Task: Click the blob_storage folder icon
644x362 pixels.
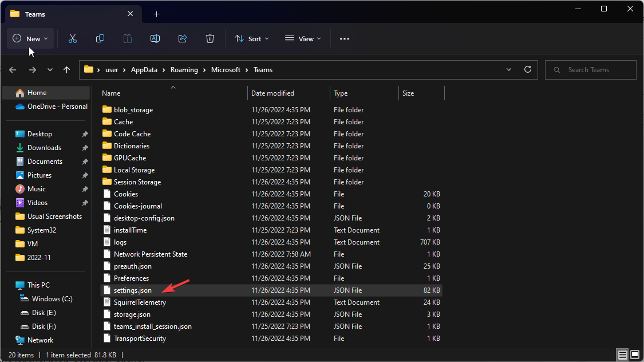Action: coord(107,110)
